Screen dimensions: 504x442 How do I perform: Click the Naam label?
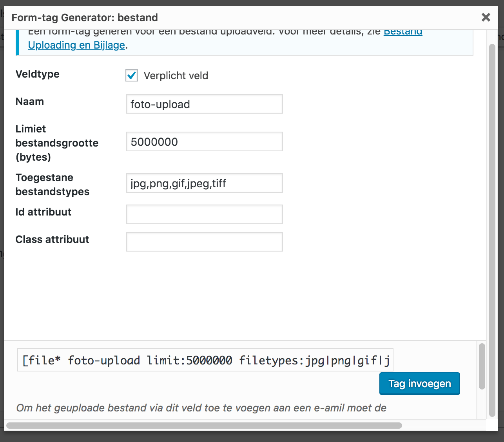[x=30, y=101]
